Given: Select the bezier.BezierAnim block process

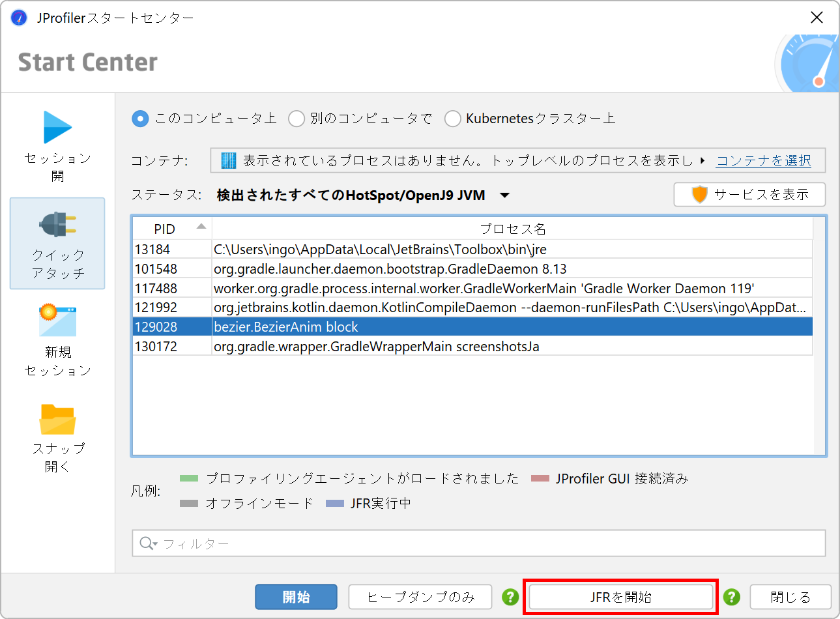Looking at the screenshot, I should [472, 326].
